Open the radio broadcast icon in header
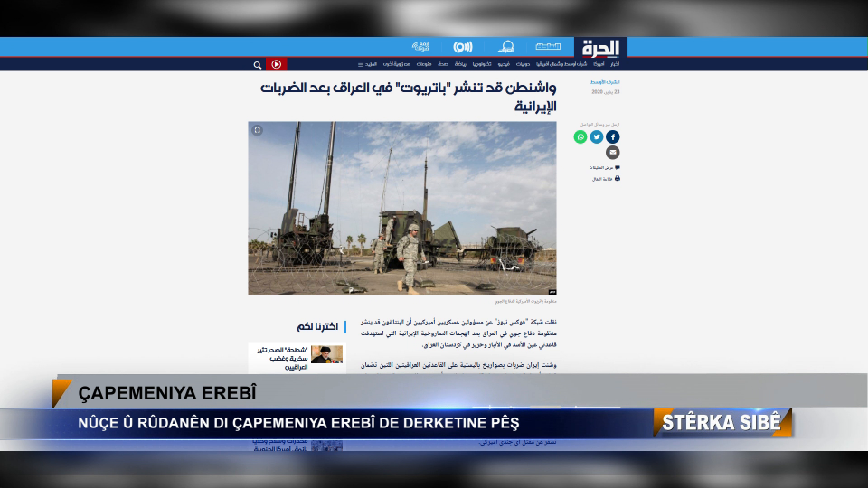The width and height of the screenshot is (868, 488). (x=463, y=47)
